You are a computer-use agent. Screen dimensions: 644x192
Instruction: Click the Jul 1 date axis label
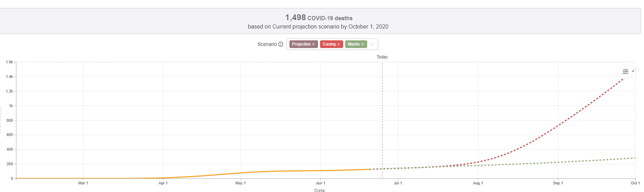tap(398, 183)
